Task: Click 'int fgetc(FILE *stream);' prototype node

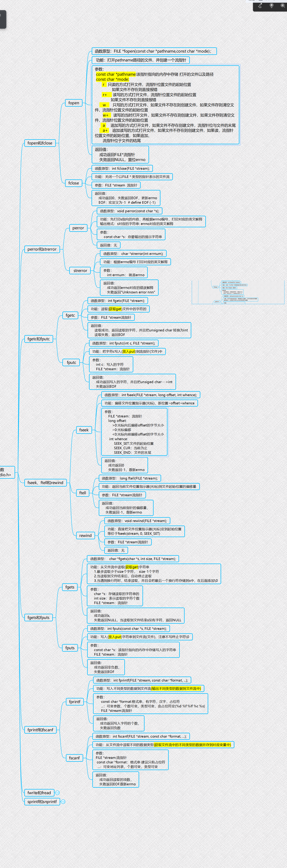Action: [x=118, y=301]
